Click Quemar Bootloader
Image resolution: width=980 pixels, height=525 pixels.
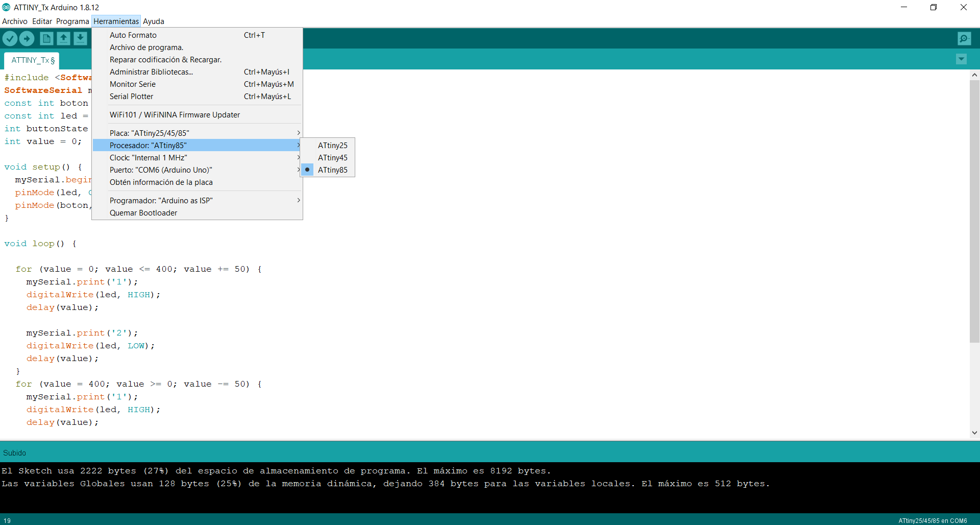[197, 213]
